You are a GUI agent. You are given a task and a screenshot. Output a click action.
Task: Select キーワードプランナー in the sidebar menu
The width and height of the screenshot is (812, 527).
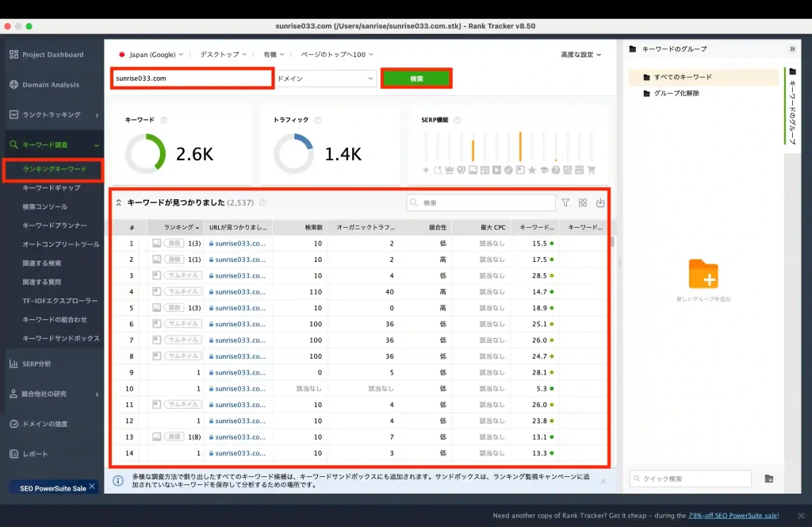[55, 225]
